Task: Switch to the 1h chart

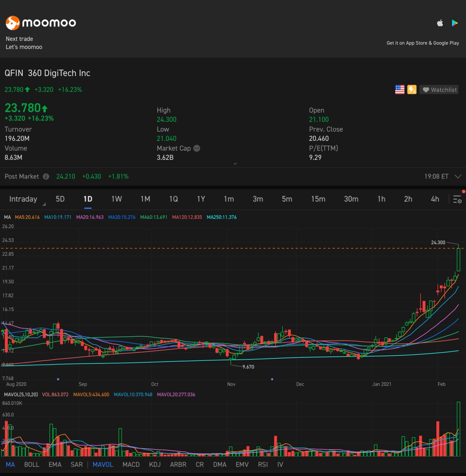Action: [x=381, y=199]
